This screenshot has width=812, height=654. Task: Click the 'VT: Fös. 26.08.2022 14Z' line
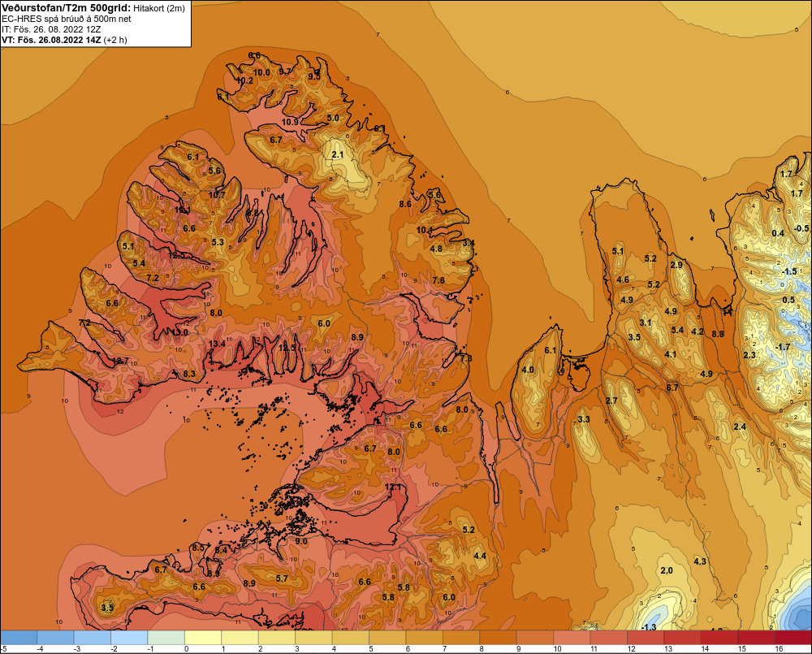point(51,40)
